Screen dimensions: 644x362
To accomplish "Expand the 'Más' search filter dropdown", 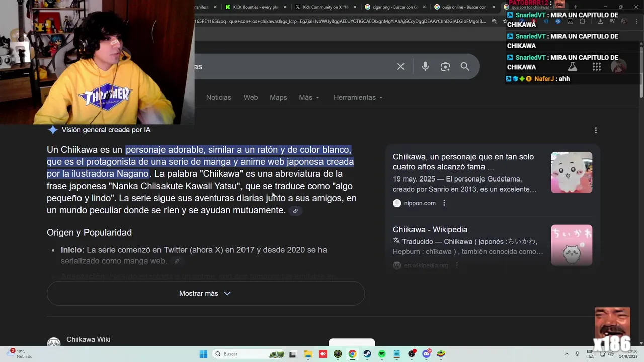I will coord(309,97).
